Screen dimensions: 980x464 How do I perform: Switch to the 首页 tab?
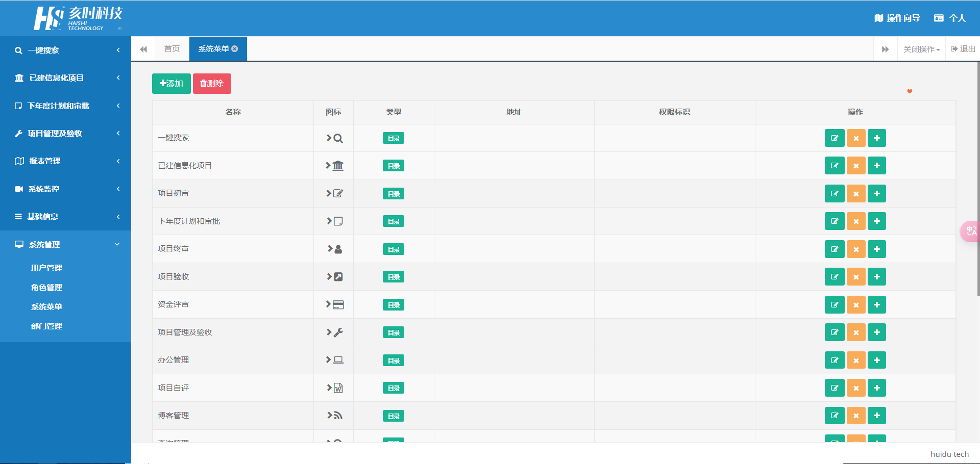pyautogui.click(x=172, y=49)
